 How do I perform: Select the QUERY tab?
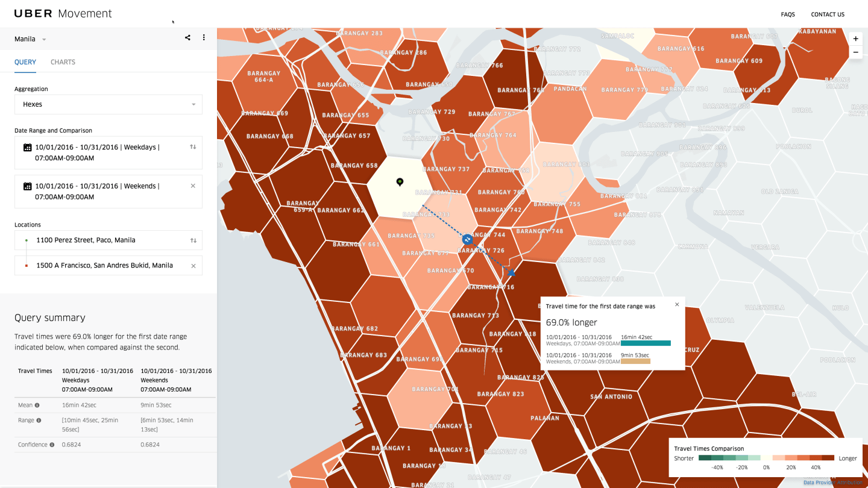pyautogui.click(x=25, y=62)
